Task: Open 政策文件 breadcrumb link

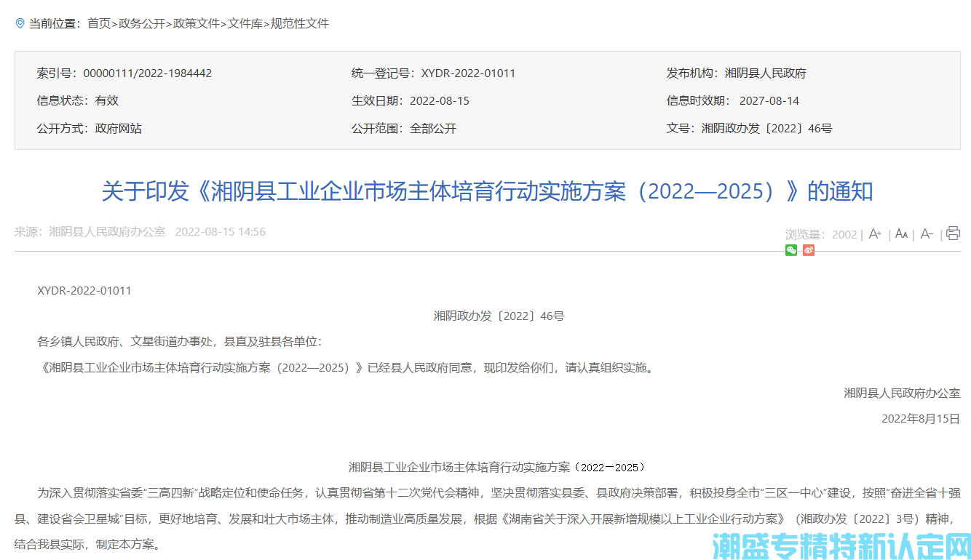Action: tap(197, 23)
